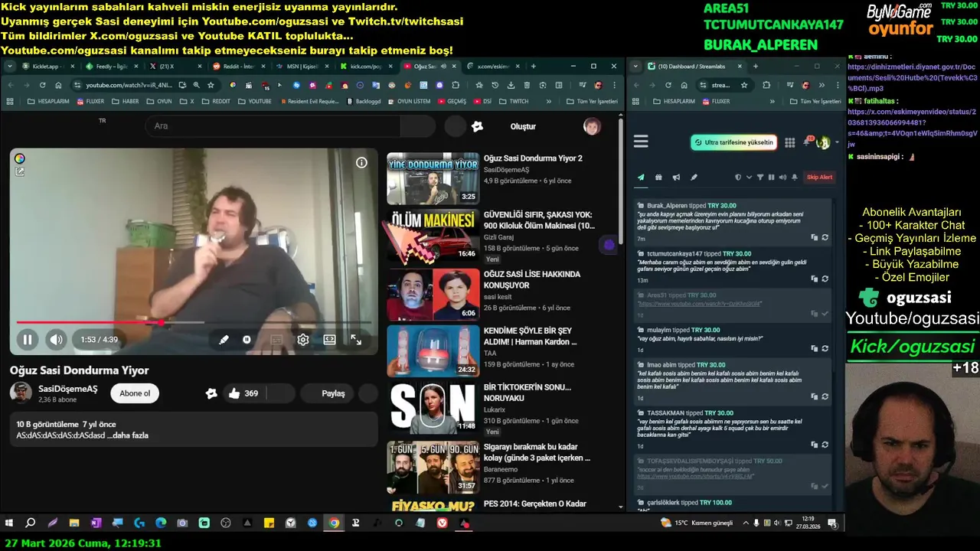
Task: Open Streamlabs notifications bell with badge
Action: [x=808, y=142]
